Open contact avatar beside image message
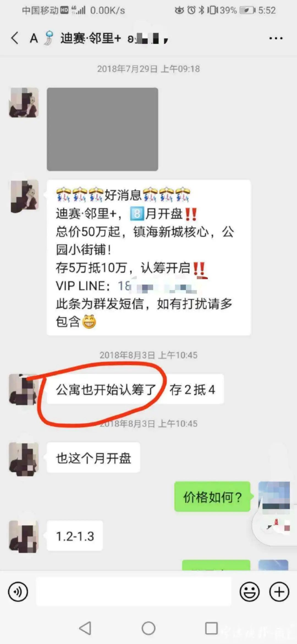 click(x=24, y=102)
